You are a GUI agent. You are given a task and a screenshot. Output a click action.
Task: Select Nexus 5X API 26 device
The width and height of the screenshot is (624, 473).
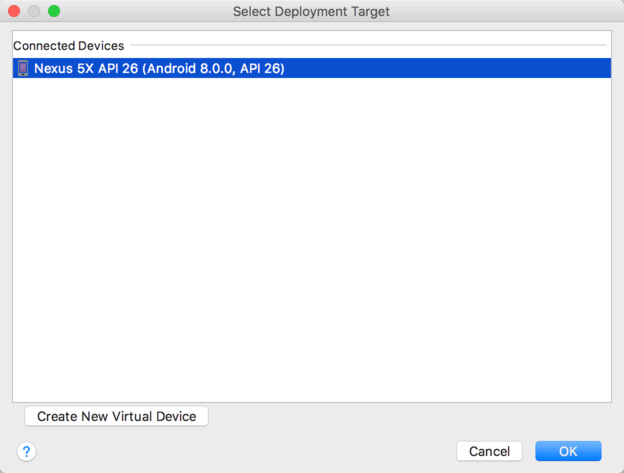(x=160, y=69)
